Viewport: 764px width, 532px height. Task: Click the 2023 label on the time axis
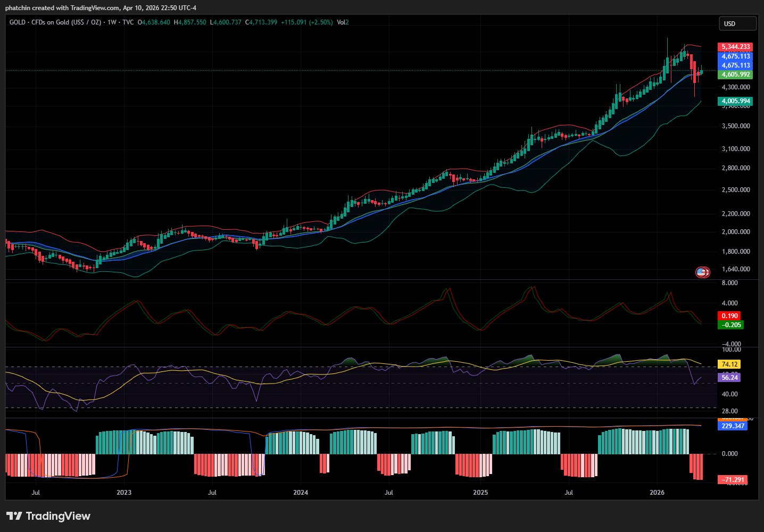tap(124, 493)
